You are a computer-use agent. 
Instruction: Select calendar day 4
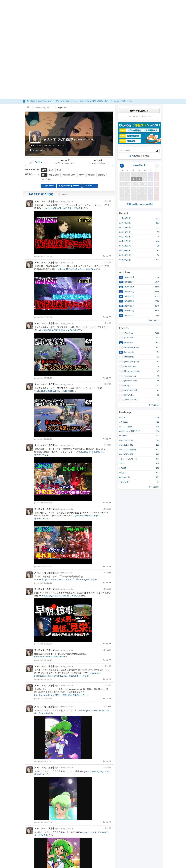click(133, 179)
